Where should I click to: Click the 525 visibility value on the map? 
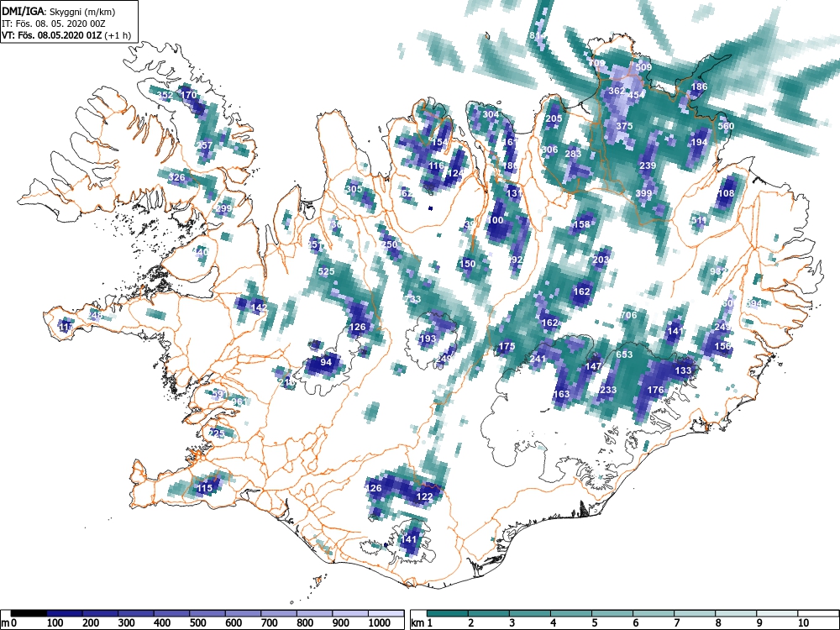(326, 271)
